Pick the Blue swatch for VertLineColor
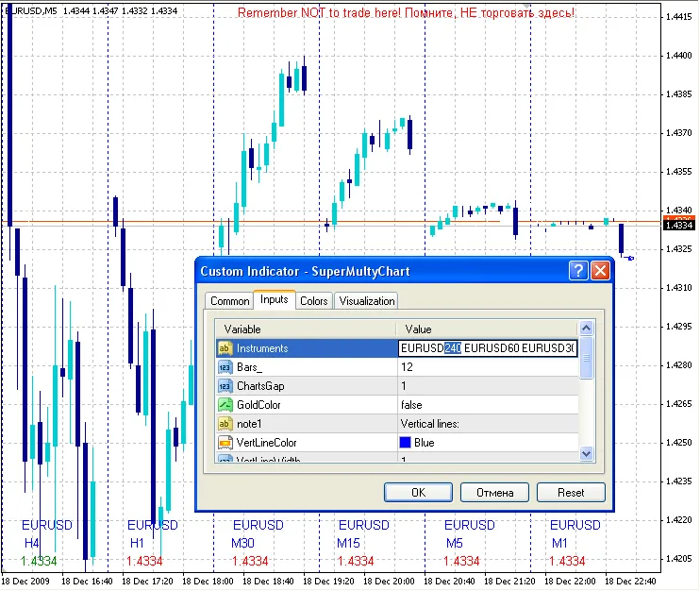This screenshot has height=591, width=700. [x=405, y=443]
